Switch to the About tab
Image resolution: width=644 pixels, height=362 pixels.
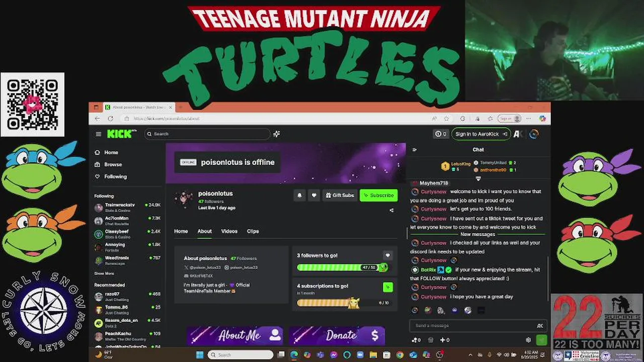click(x=204, y=231)
